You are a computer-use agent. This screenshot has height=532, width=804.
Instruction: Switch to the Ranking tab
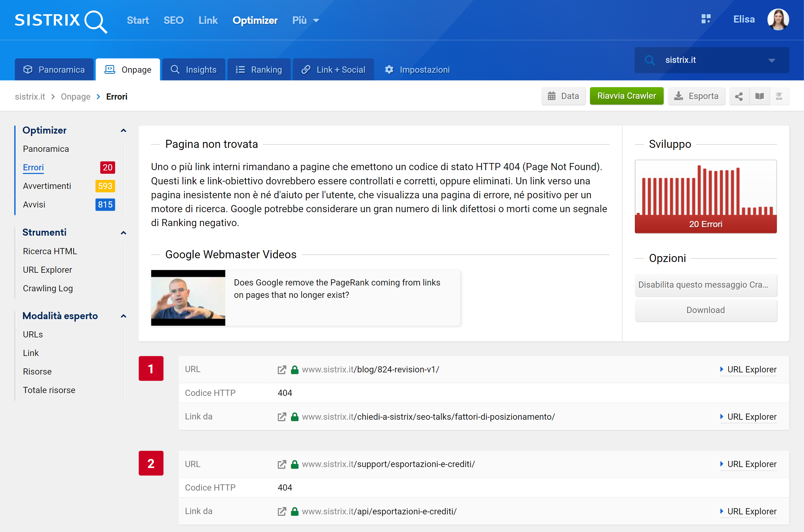coord(259,70)
